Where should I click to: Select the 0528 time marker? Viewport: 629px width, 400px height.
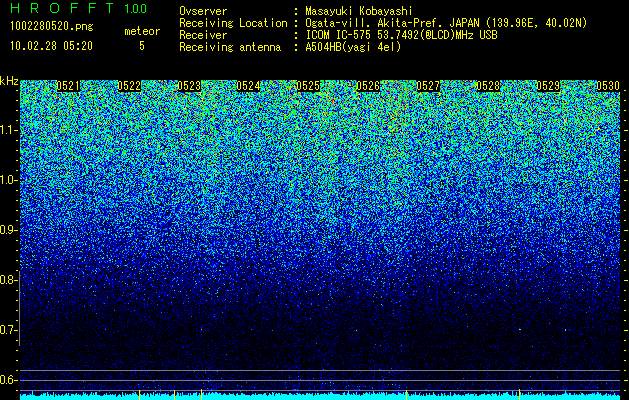coord(488,86)
